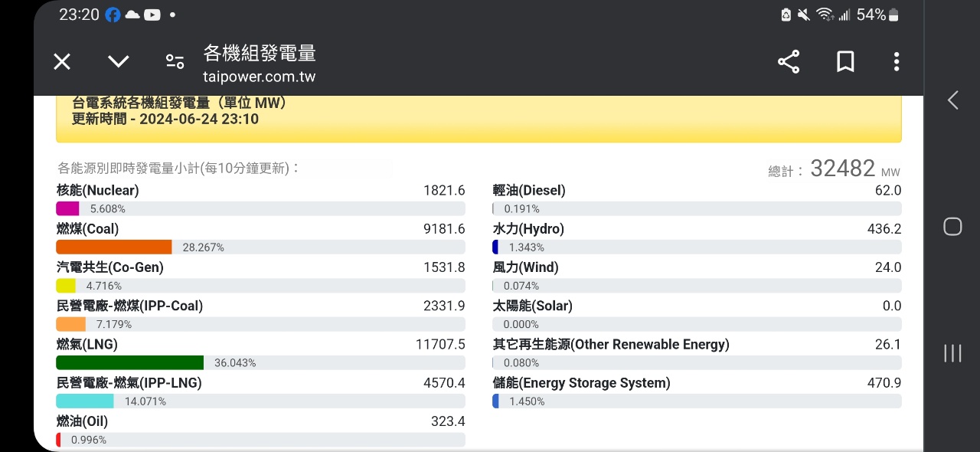Screen dimensions: 980x452
Task: Tap the 各機組發電量 page title
Action: [260, 53]
